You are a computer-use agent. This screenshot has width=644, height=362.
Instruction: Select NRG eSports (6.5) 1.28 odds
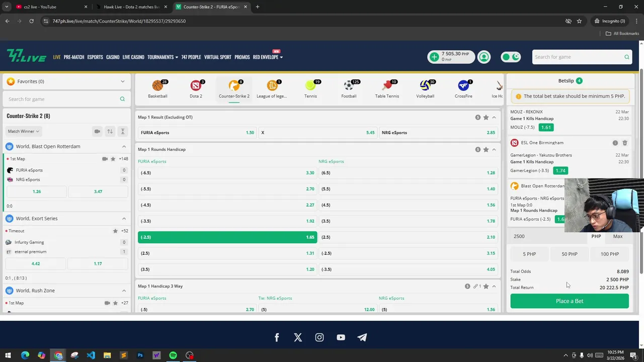(x=408, y=173)
